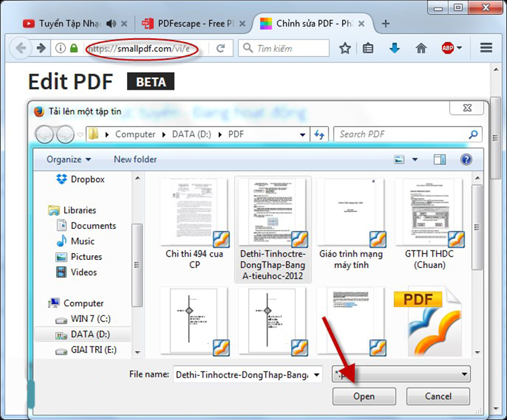This screenshot has height=420, width=507.
Task: Expand the view options dropdown arrow
Action: pos(415,159)
